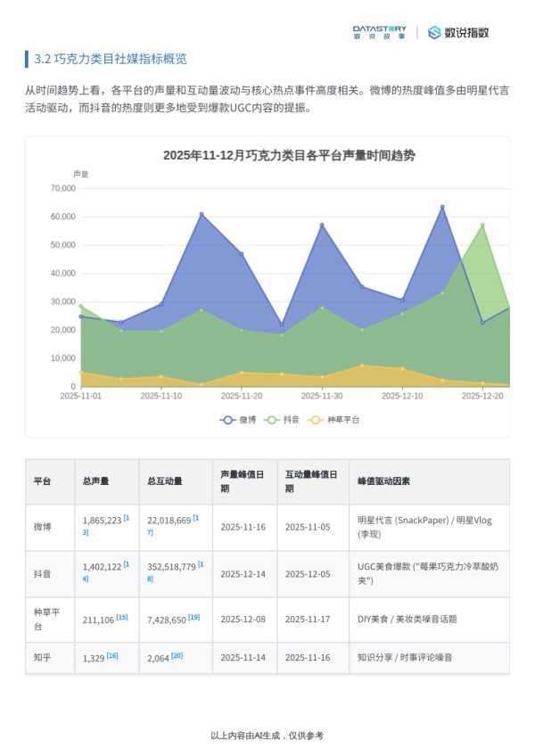The image size is (535, 756).
Task: Open footnote 19 next to 7,428,650
Action: pos(193,617)
